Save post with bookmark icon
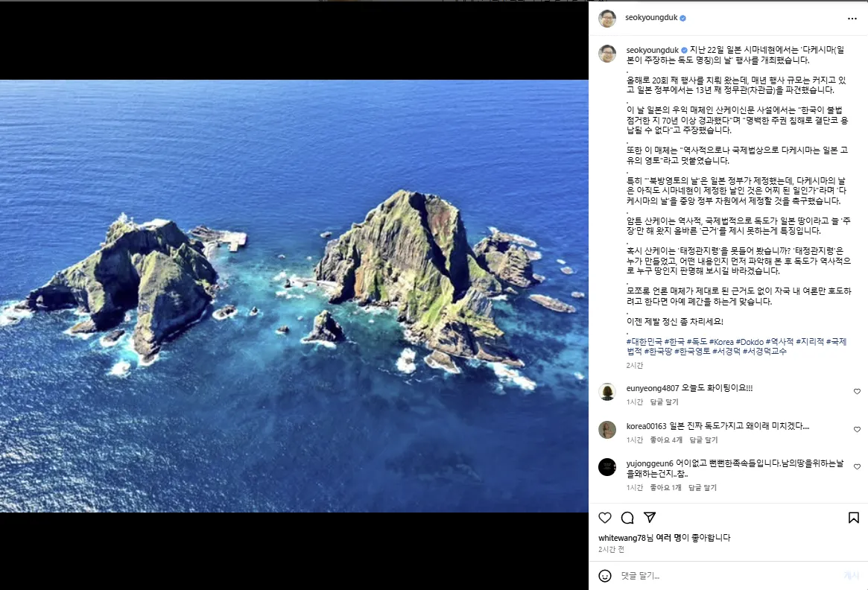Viewport: 868px width, 590px height. [x=854, y=518]
